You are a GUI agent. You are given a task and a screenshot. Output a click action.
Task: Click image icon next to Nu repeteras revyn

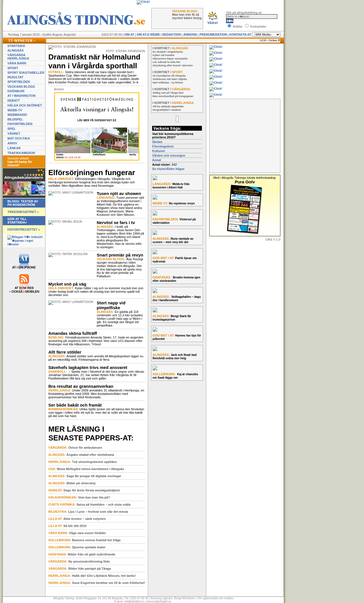[155, 197]
